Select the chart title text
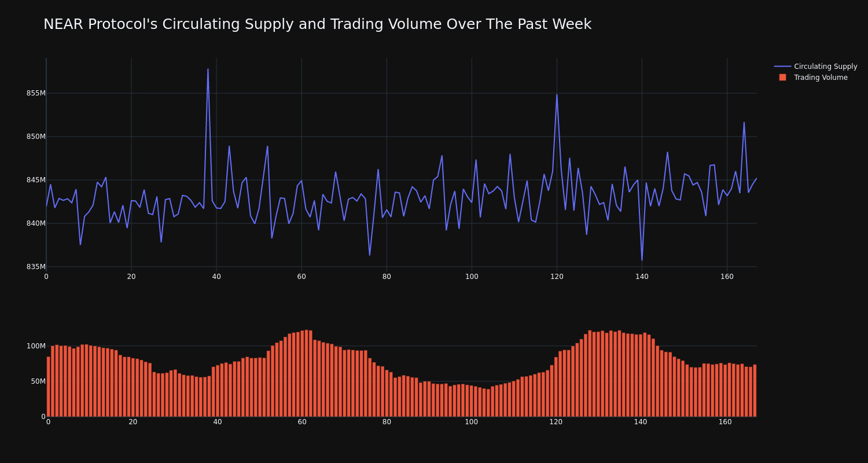868x463 pixels. 317,24
